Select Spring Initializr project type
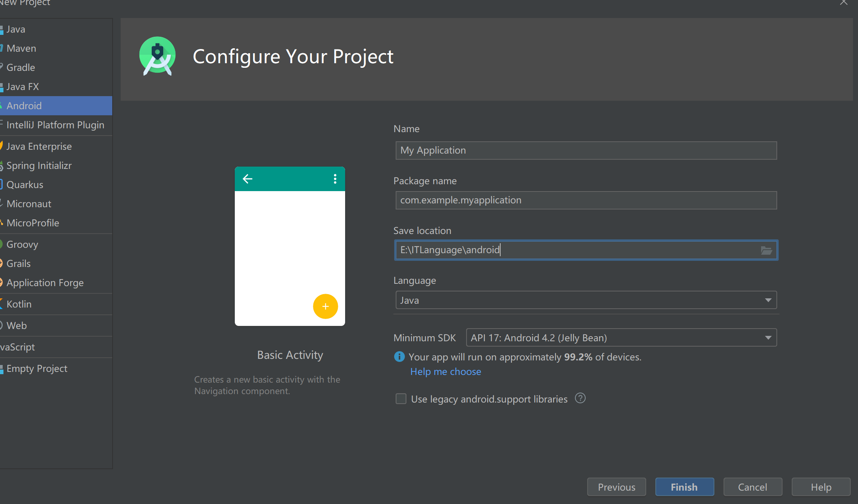 click(56, 165)
